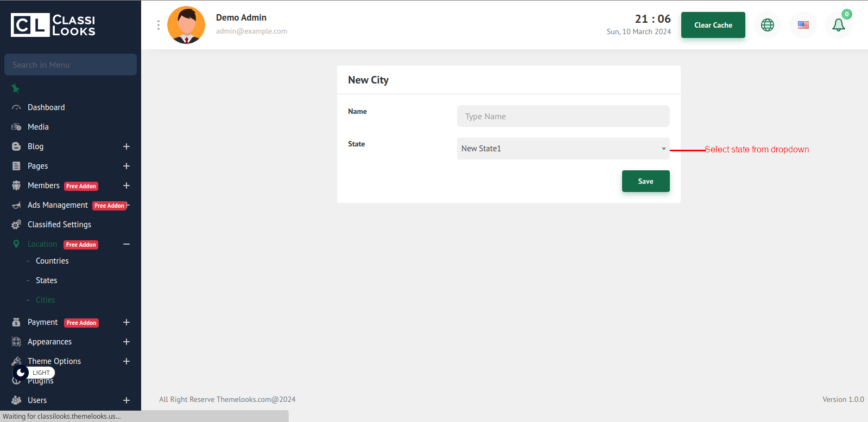Collapse the Location menu section
The height and width of the screenshot is (422, 868).
point(126,244)
